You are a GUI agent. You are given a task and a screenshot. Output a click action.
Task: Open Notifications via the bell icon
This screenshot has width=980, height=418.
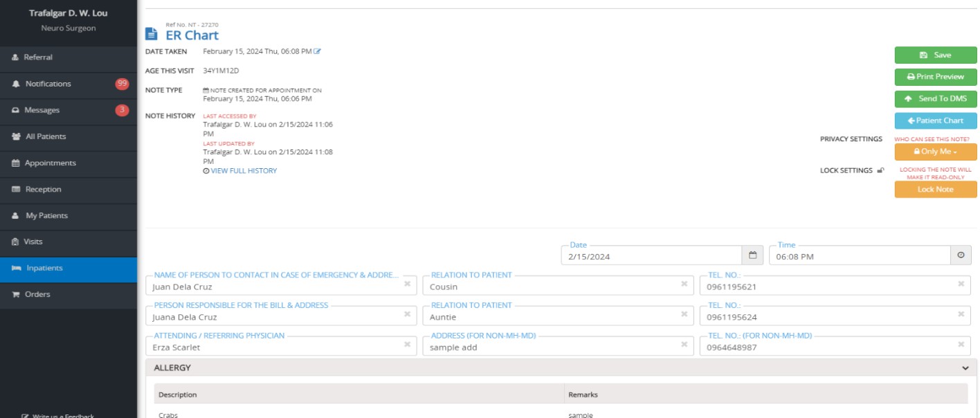15,84
